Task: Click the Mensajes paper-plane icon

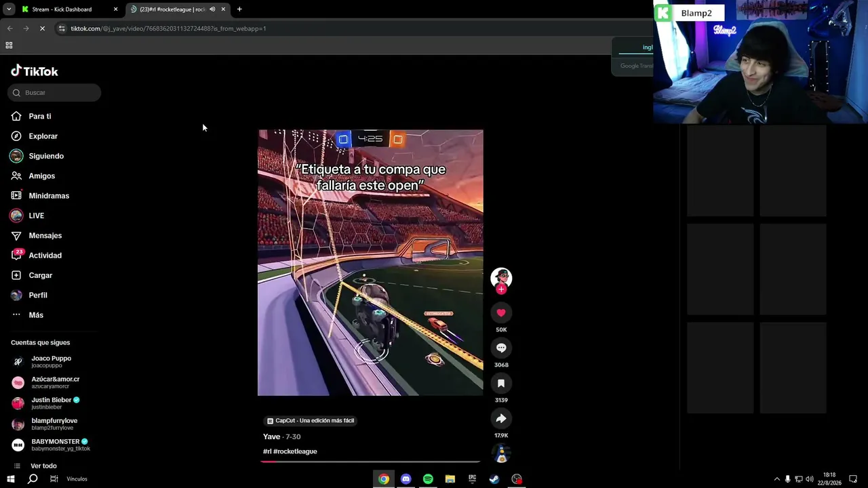Action: (16, 236)
